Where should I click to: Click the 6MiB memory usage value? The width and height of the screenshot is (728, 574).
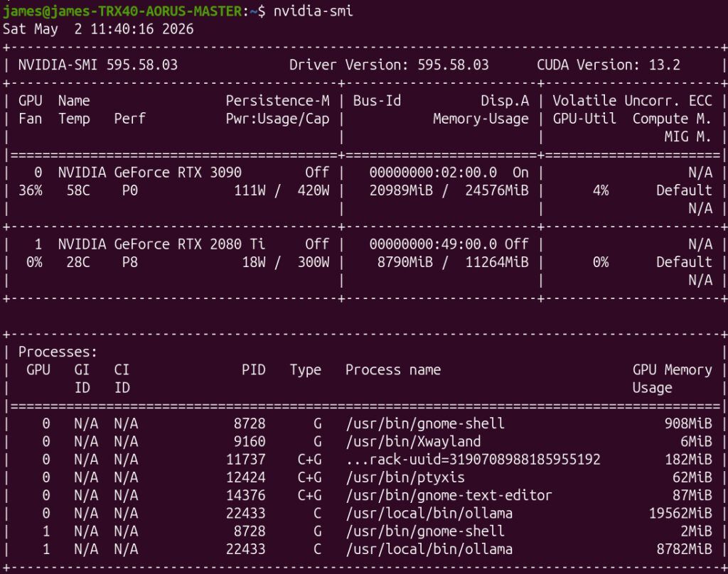[696, 442]
